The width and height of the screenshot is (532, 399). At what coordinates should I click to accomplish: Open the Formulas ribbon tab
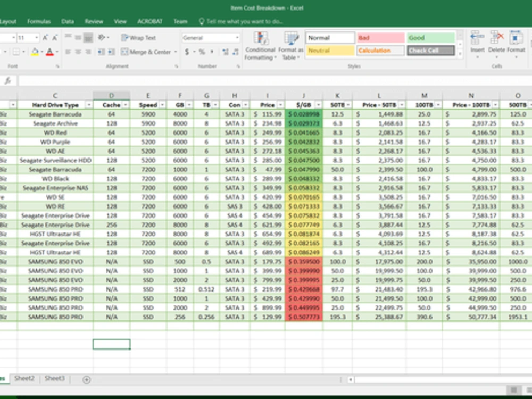click(x=39, y=21)
